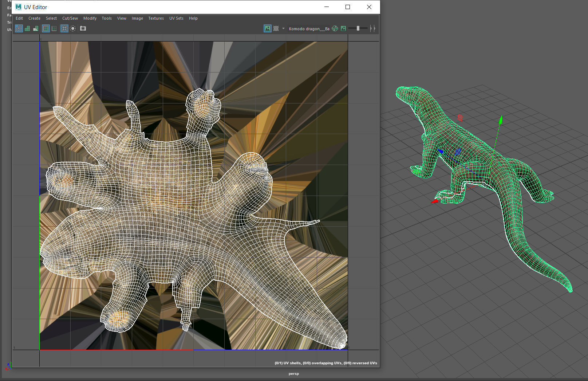The width and height of the screenshot is (588, 381).
Task: Select the Komodo dragon__Ba texture name
Action: point(309,29)
